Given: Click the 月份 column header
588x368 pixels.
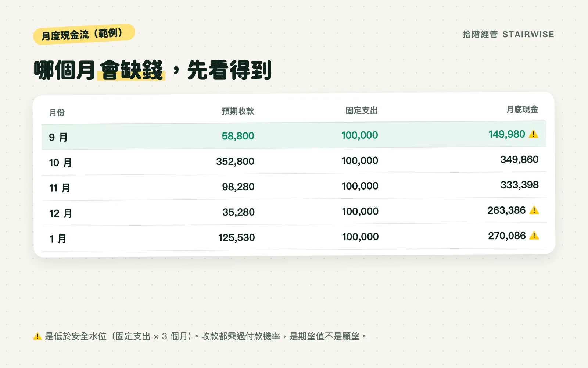Looking at the screenshot, I should point(57,112).
